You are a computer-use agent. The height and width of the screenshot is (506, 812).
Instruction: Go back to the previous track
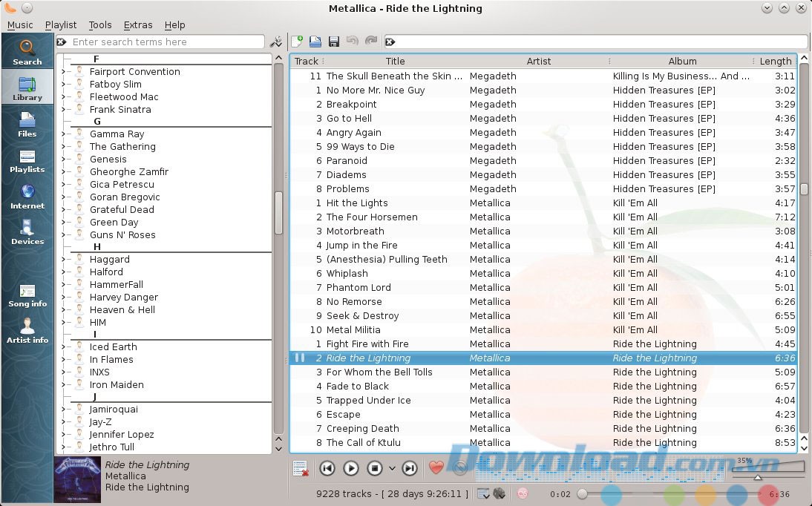point(327,468)
